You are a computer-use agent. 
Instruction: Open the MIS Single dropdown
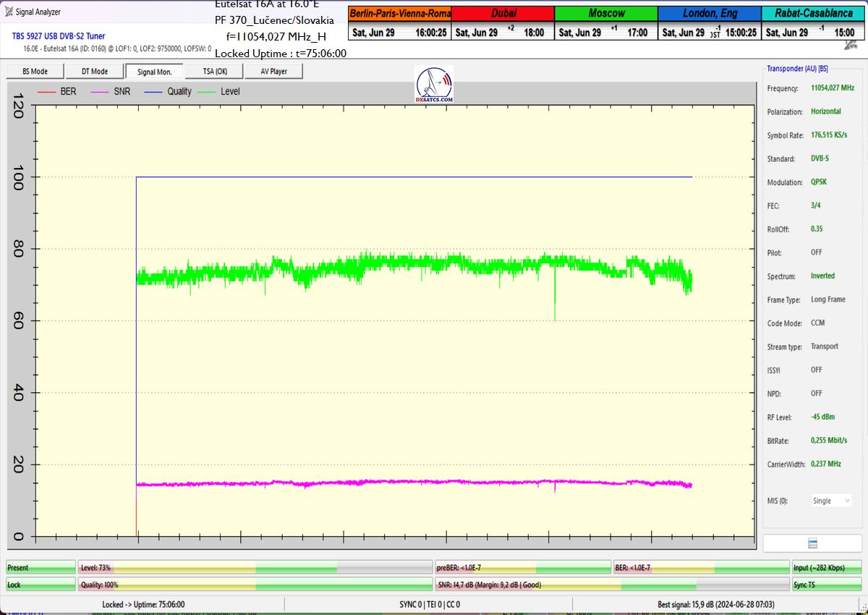[830, 501]
